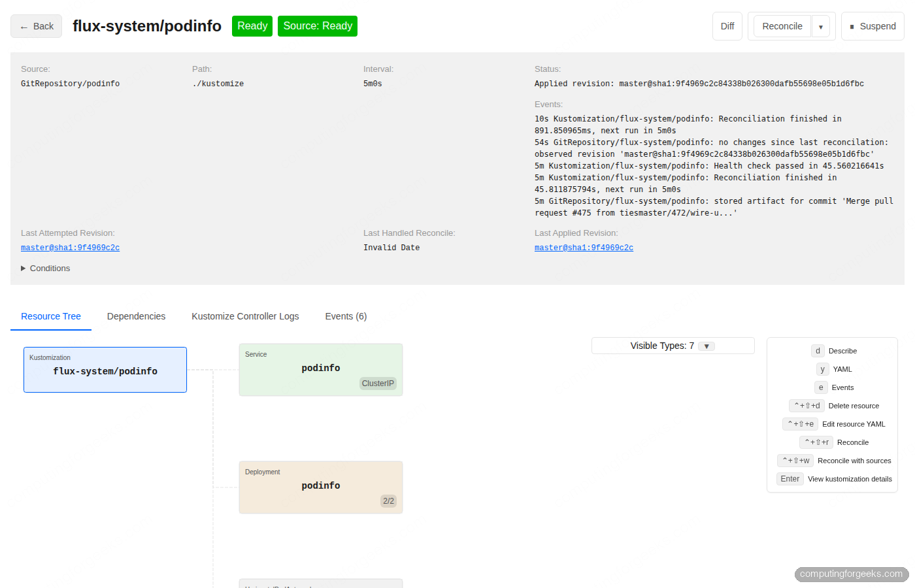Image resolution: width=915 pixels, height=588 pixels.
Task: Click the Source: Ready badge
Action: (x=318, y=26)
